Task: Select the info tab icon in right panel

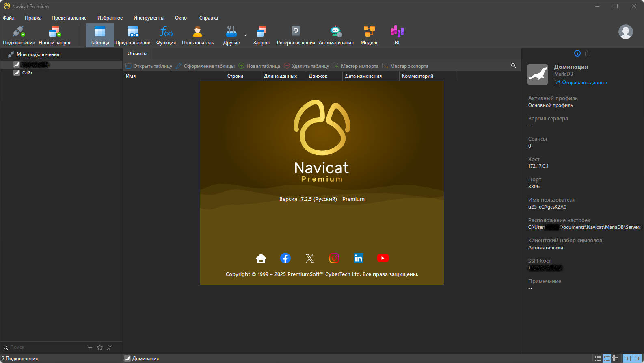Action: (577, 53)
